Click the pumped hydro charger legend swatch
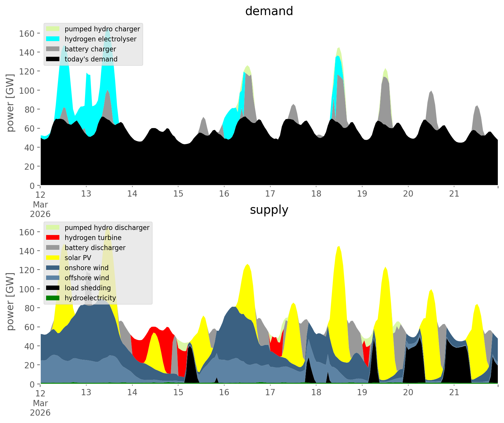Image resolution: width=504 pixels, height=423 pixels. pyautogui.click(x=53, y=29)
